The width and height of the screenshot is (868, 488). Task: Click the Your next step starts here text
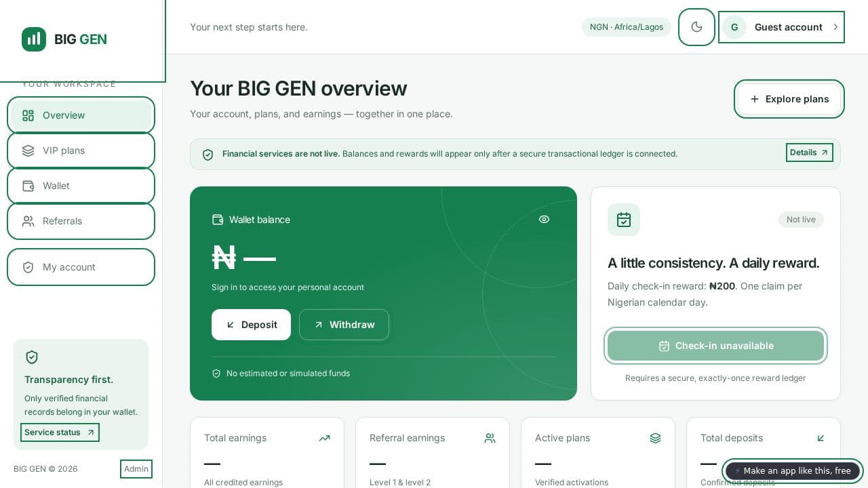tap(249, 27)
